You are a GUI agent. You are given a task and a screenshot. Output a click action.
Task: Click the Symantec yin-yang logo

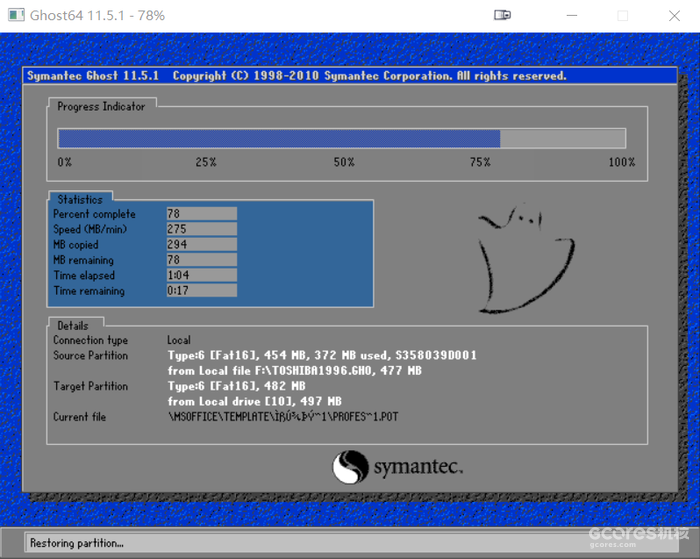(x=350, y=467)
